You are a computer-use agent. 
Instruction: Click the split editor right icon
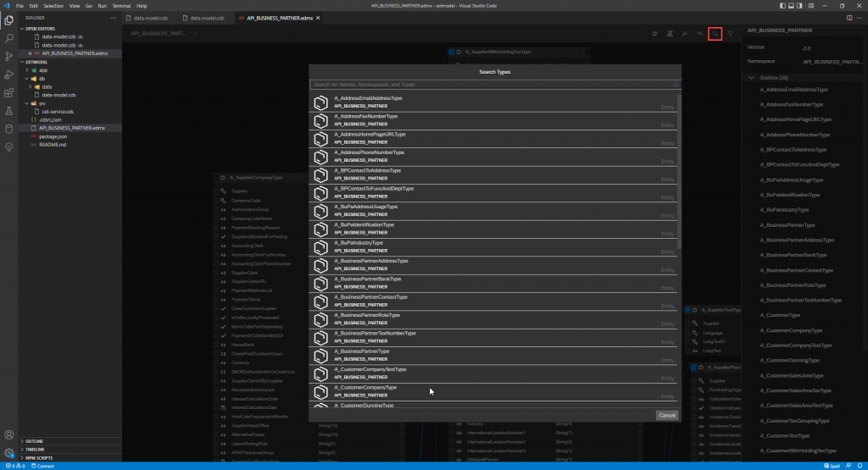849,18
